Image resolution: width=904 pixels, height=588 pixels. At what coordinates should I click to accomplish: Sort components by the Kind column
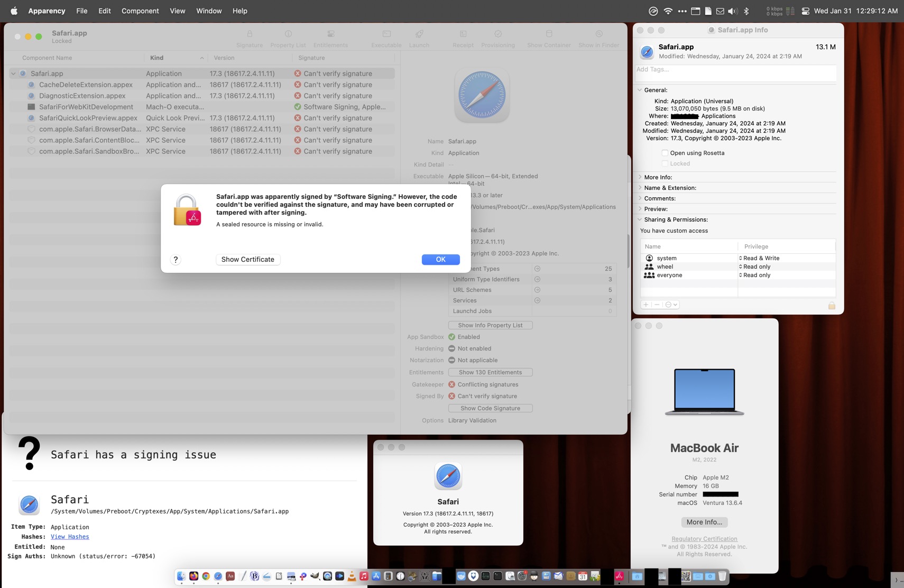176,58
